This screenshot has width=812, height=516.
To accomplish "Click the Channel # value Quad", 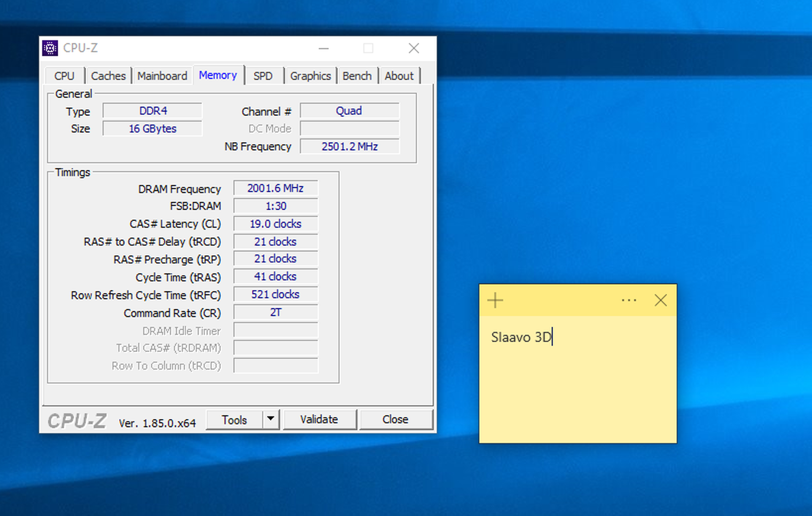I will pos(349,111).
